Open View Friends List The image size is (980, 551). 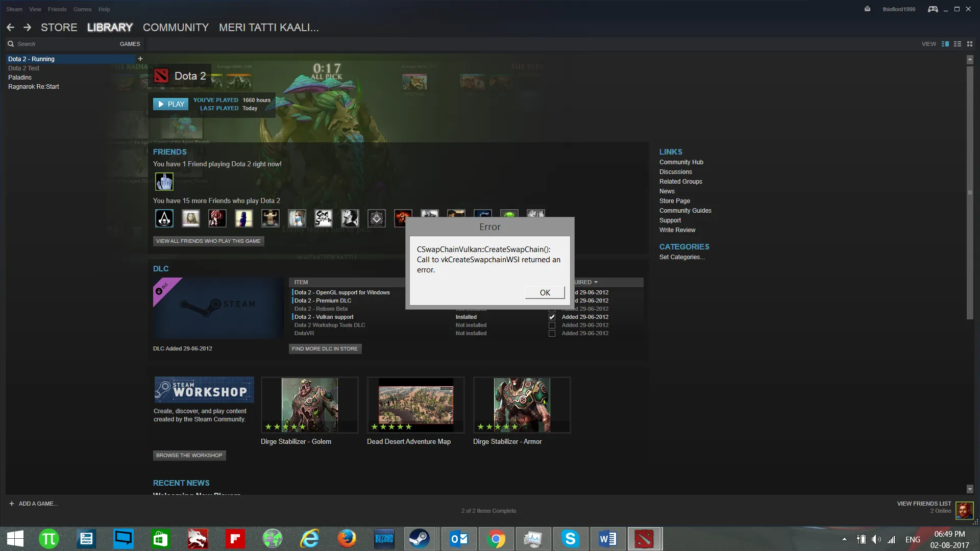(924, 504)
